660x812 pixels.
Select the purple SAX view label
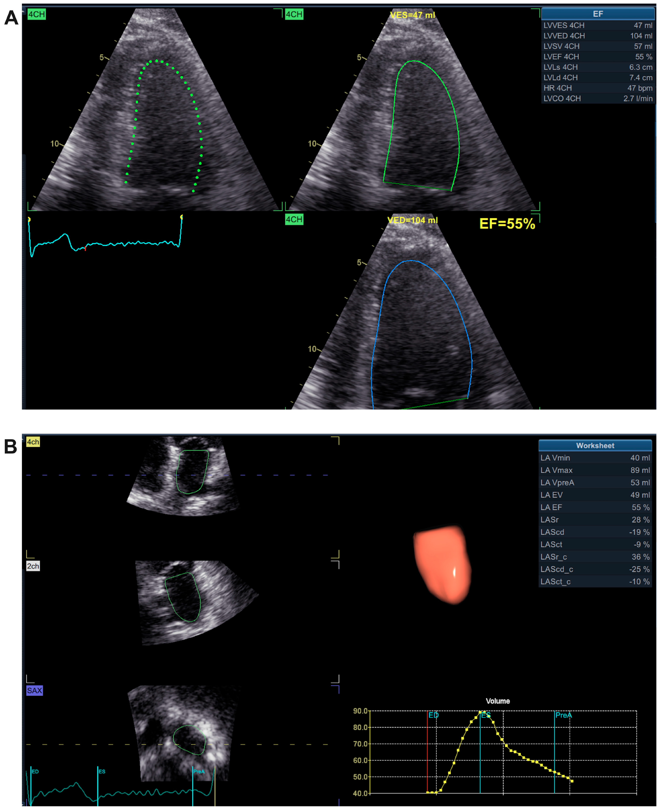tap(34, 690)
